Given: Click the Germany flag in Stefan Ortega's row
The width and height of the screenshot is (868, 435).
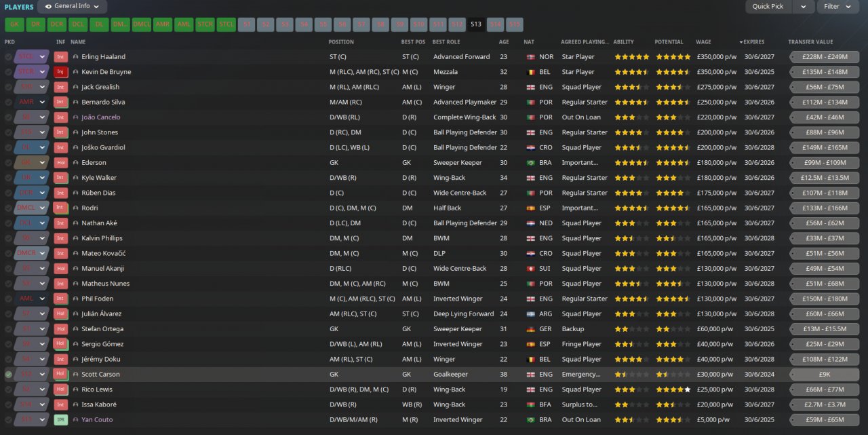Looking at the screenshot, I should [x=530, y=329].
